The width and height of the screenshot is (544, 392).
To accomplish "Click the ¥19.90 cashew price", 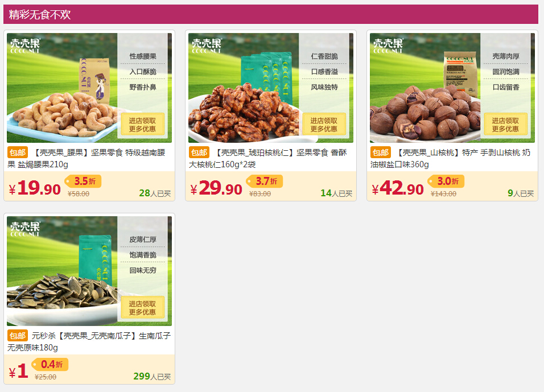I will coord(35,188).
